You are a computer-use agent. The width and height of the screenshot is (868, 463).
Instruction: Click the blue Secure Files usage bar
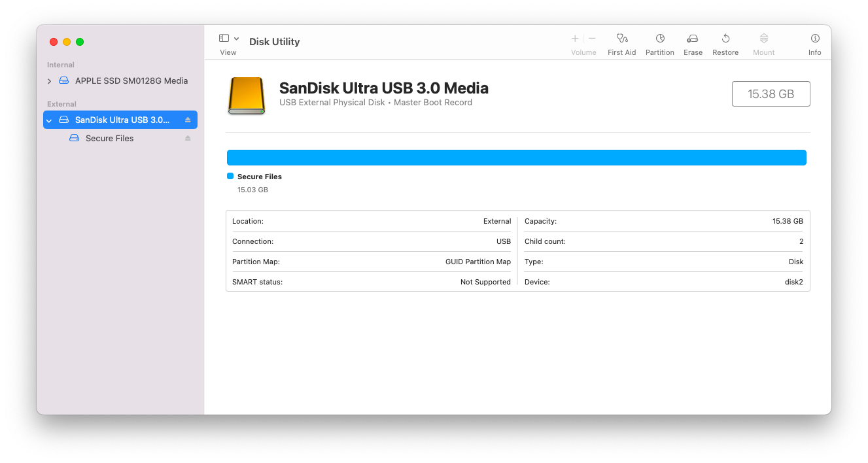tap(516, 158)
